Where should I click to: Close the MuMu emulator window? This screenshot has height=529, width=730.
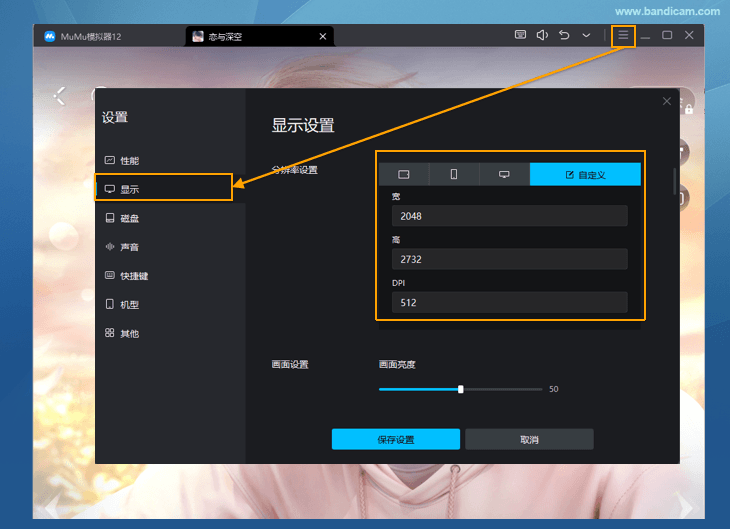(x=689, y=35)
